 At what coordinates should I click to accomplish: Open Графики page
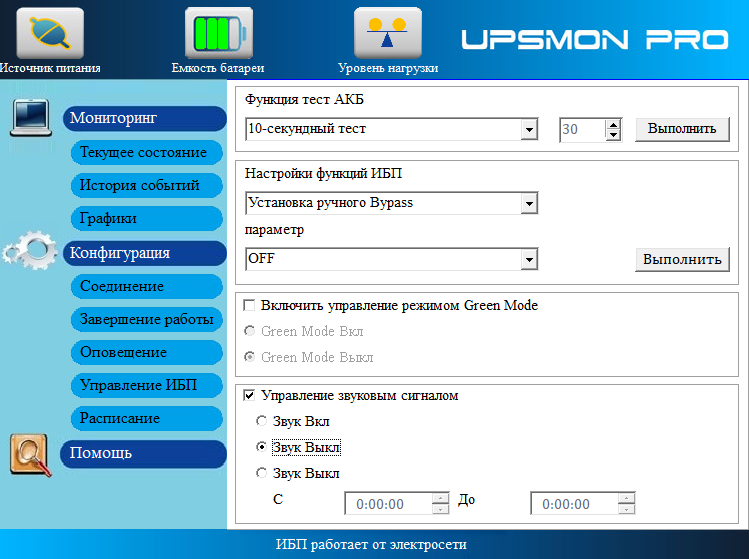click(x=147, y=218)
